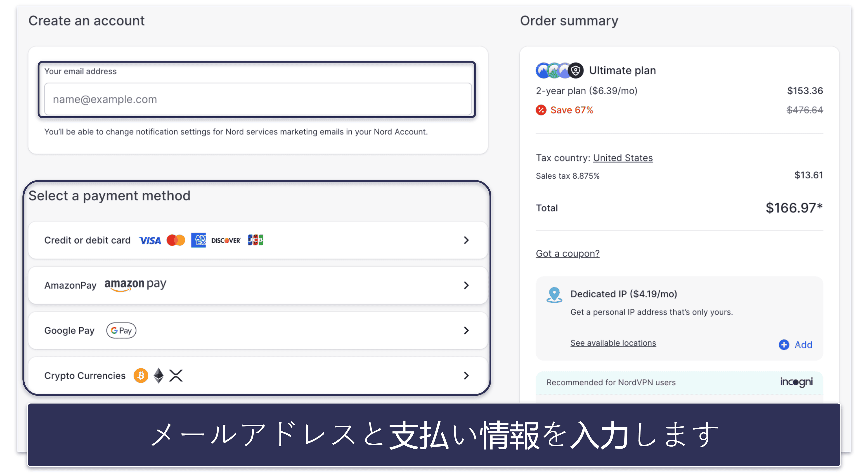Click the XRP crypto icon
This screenshot has height=473, width=868.
[x=175, y=375]
